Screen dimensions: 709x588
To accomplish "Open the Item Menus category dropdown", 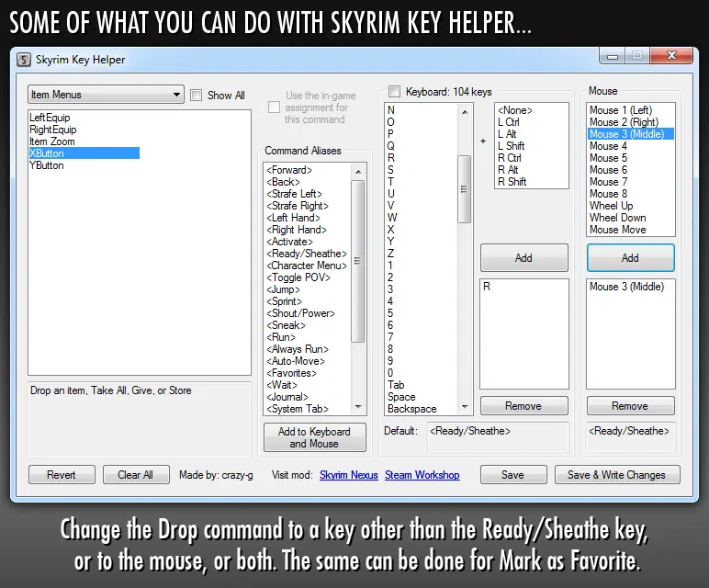I will (x=106, y=95).
